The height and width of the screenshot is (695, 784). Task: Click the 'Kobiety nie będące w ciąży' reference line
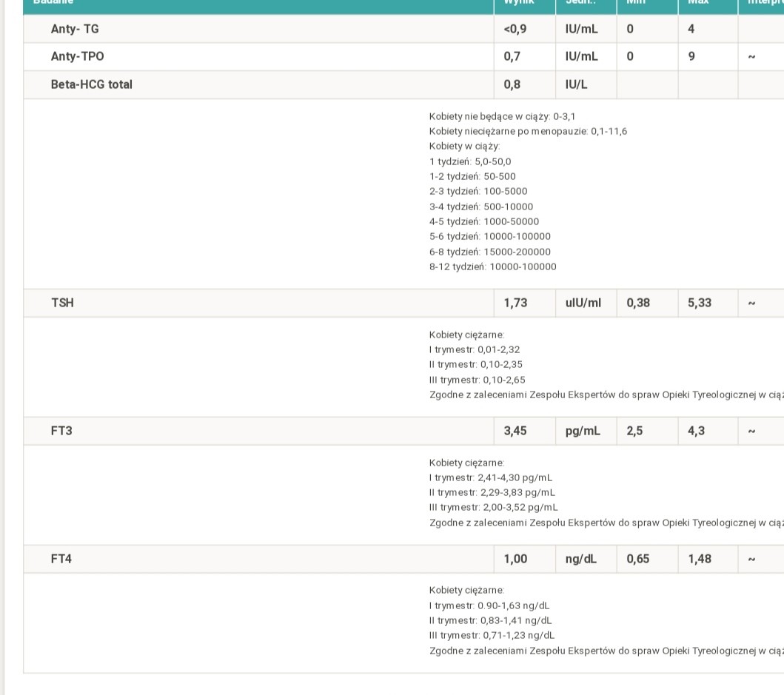502,117
